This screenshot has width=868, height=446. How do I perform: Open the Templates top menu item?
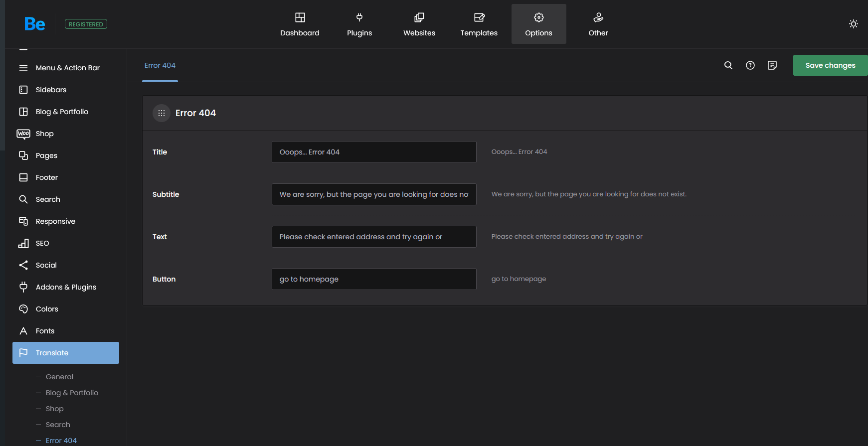[x=479, y=24]
